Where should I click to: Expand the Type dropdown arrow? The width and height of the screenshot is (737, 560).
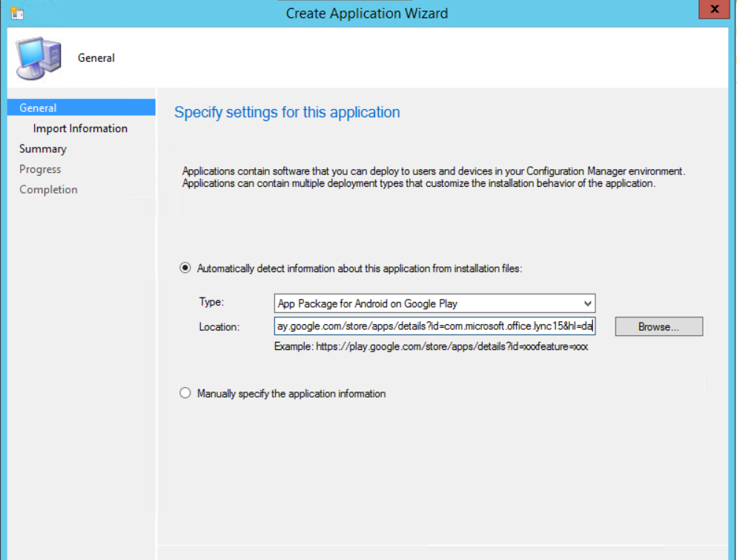pos(587,303)
